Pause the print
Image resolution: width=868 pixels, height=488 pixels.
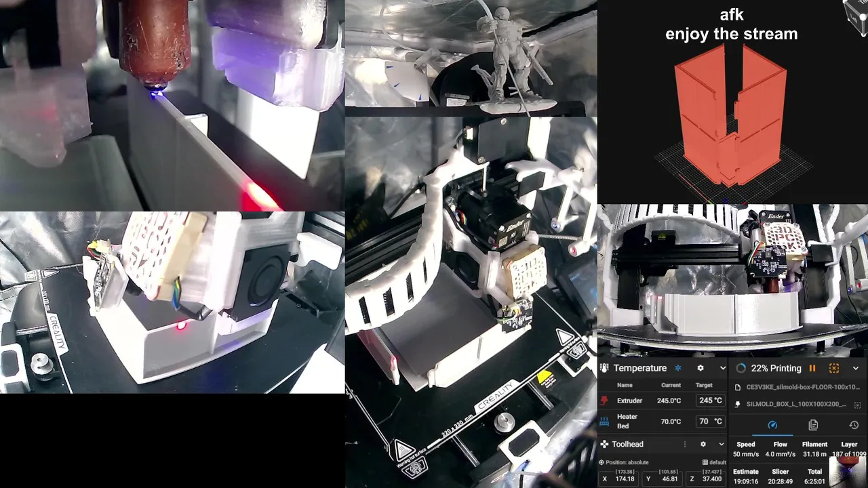pyautogui.click(x=812, y=368)
